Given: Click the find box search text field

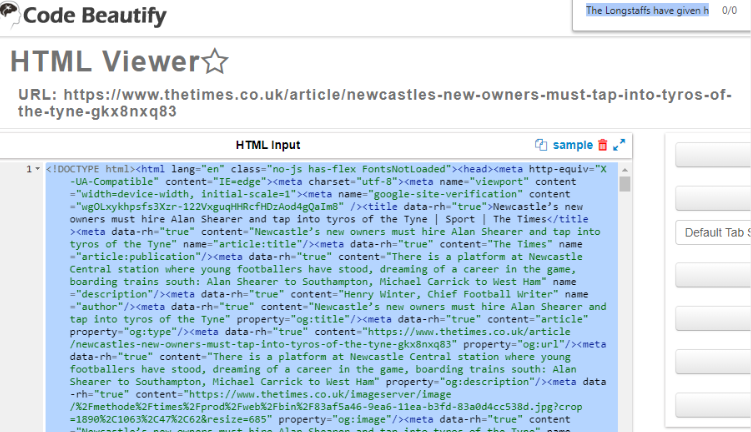Looking at the screenshot, I should (x=647, y=11).
